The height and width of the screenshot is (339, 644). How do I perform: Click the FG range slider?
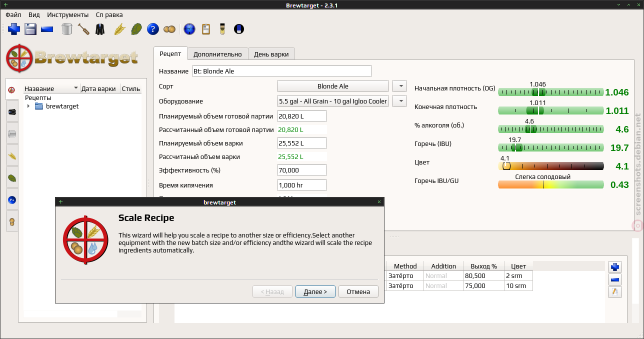pyautogui.click(x=551, y=110)
